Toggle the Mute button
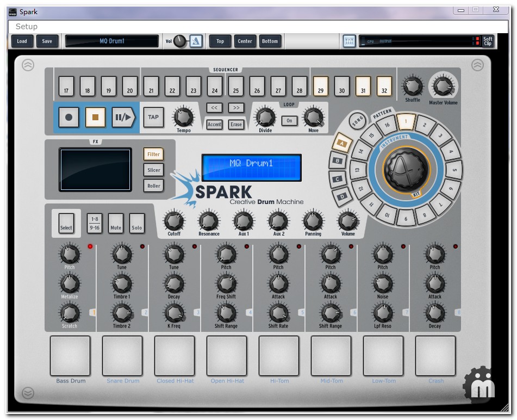 [116, 224]
